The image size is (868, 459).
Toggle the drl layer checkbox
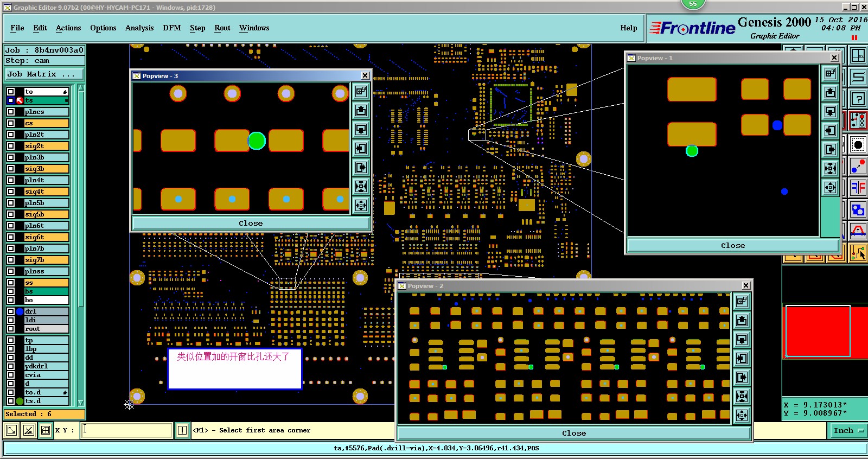pyautogui.click(x=11, y=311)
